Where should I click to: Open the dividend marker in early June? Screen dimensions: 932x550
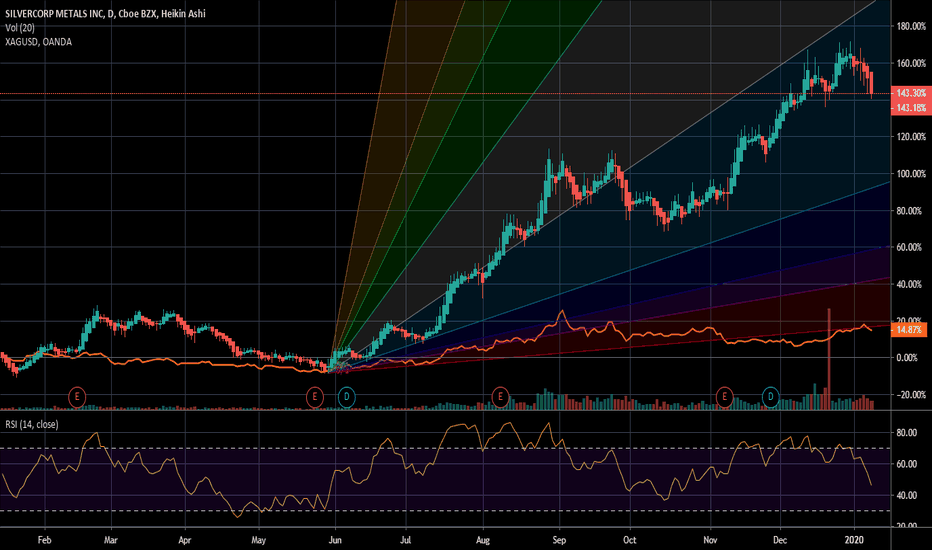[x=347, y=397]
